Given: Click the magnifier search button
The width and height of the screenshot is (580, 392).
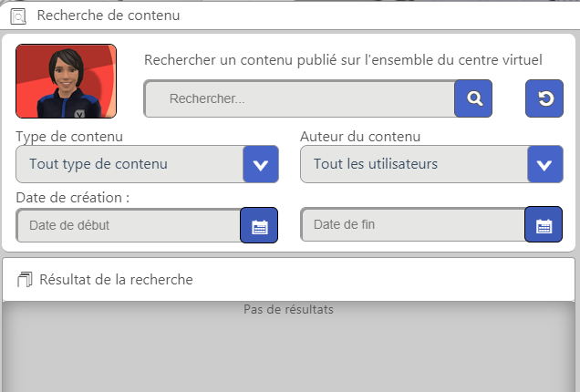Looking at the screenshot, I should (x=473, y=98).
